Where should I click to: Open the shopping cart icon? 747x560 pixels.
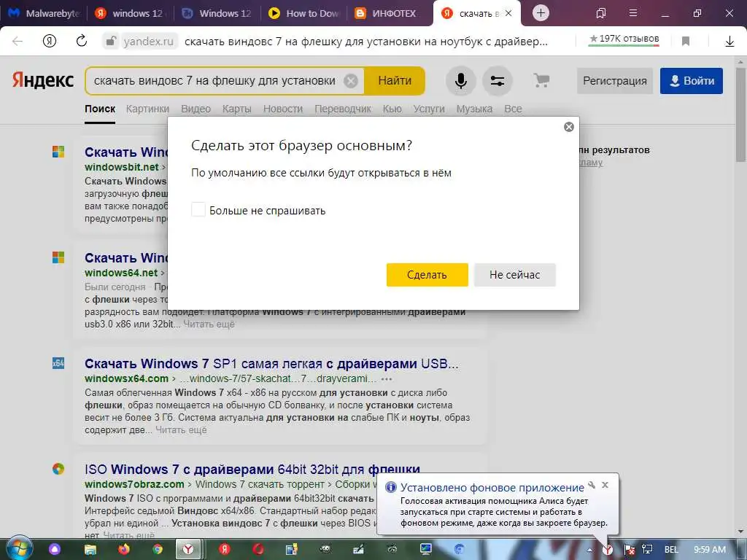[x=541, y=80]
